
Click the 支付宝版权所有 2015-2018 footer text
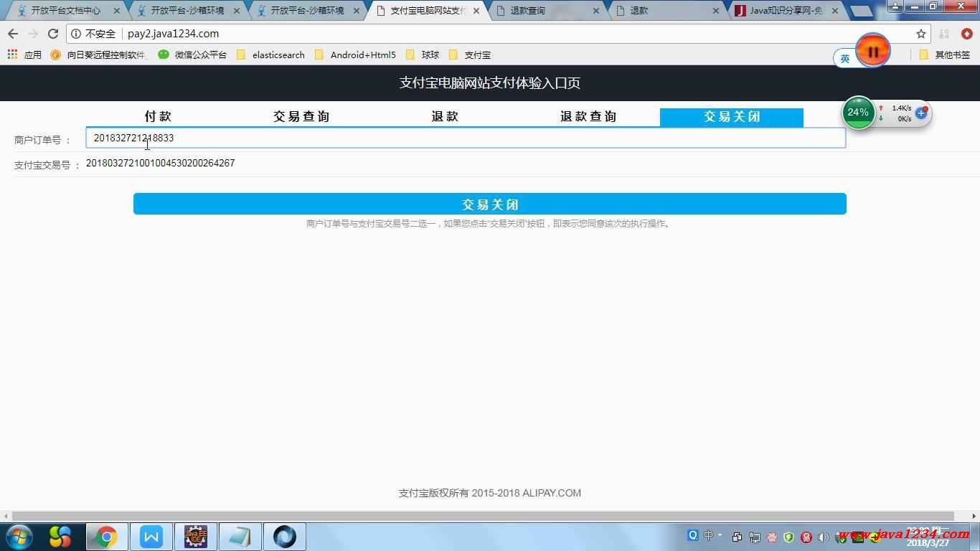coord(490,493)
